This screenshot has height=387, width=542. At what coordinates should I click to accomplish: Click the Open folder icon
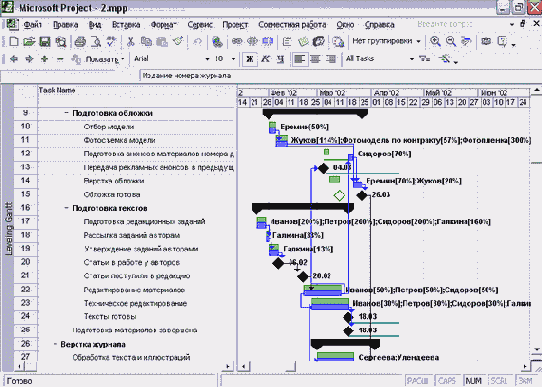click(29, 42)
